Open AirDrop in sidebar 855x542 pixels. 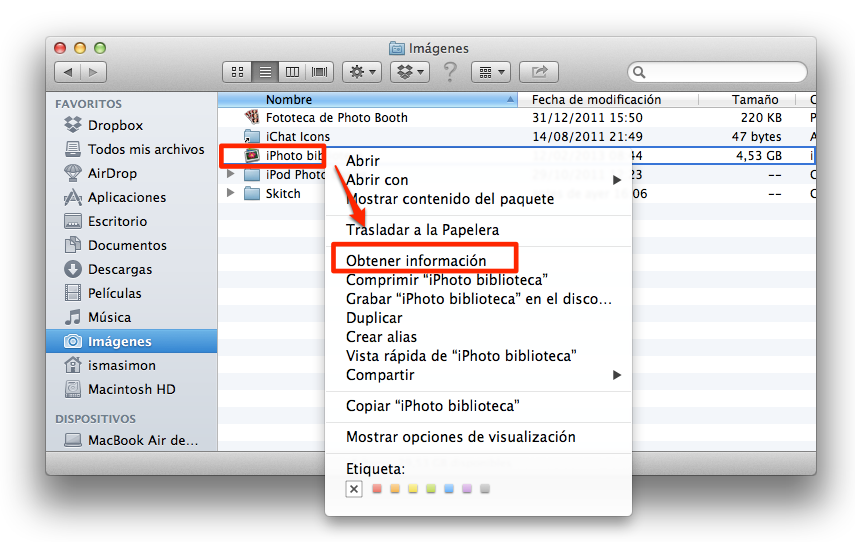point(112,173)
